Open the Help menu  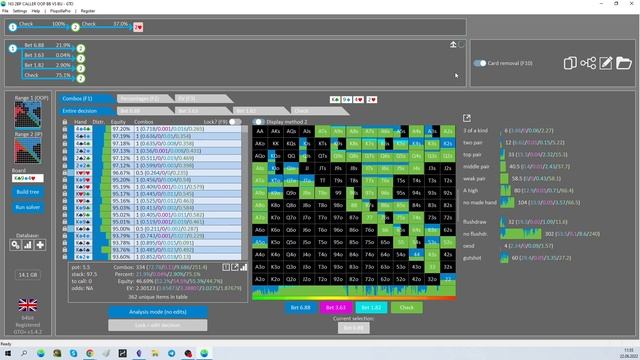[36, 11]
